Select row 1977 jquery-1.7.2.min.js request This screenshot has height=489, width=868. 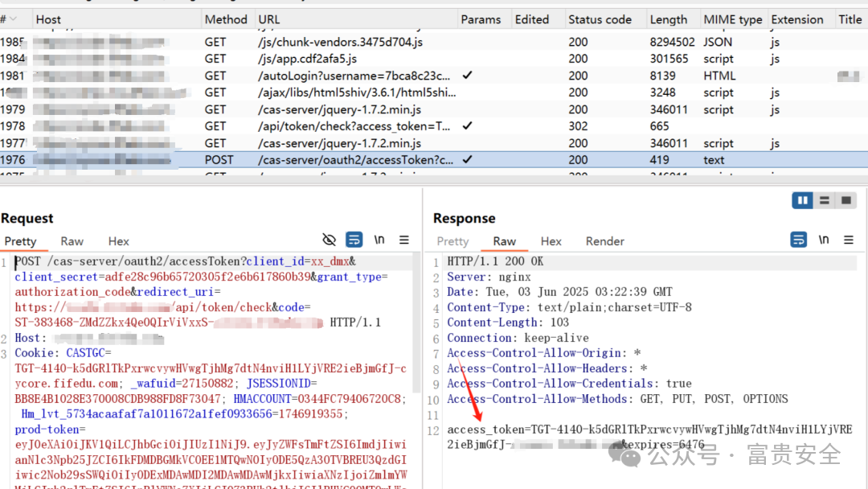(434, 143)
